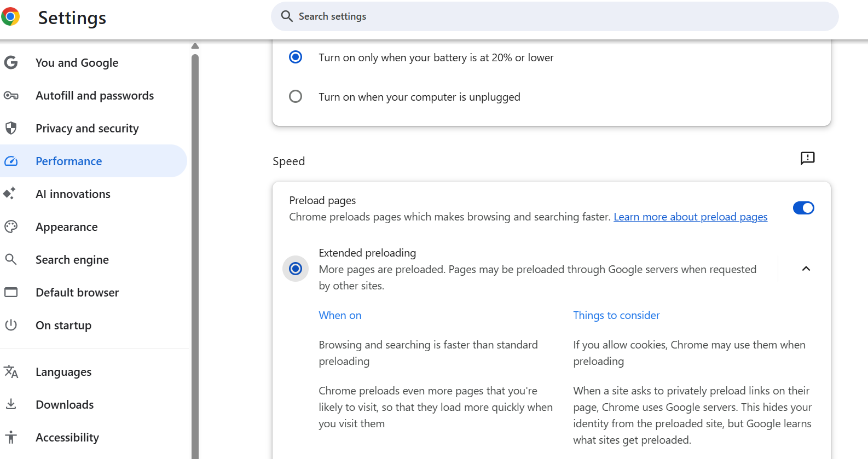The height and width of the screenshot is (459, 868).
Task: Select the Extended preloading radio button
Action: 296,269
